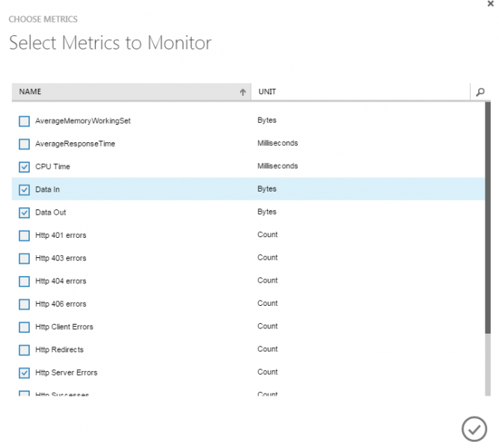This screenshot has height=448, width=499.
Task: Uncheck Http Server Errors metric
Action: (x=24, y=372)
